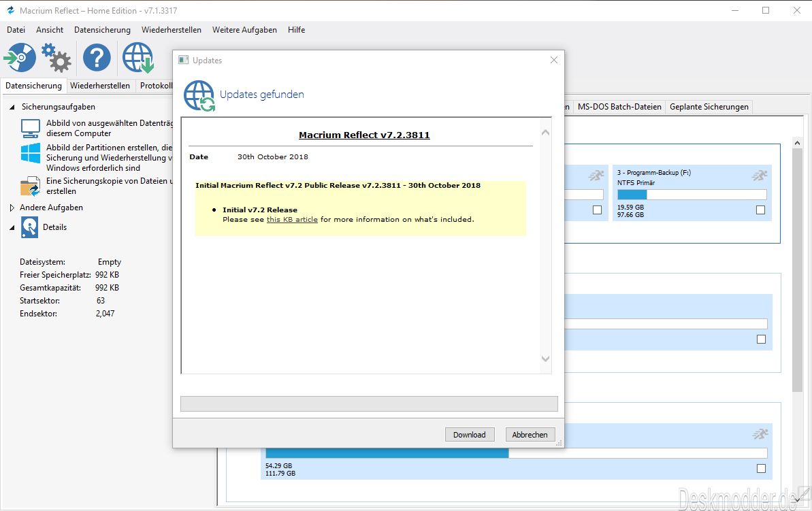The image size is (812, 511).
Task: Open the MS-DOS Batch-Dateien tab
Action: [x=619, y=107]
